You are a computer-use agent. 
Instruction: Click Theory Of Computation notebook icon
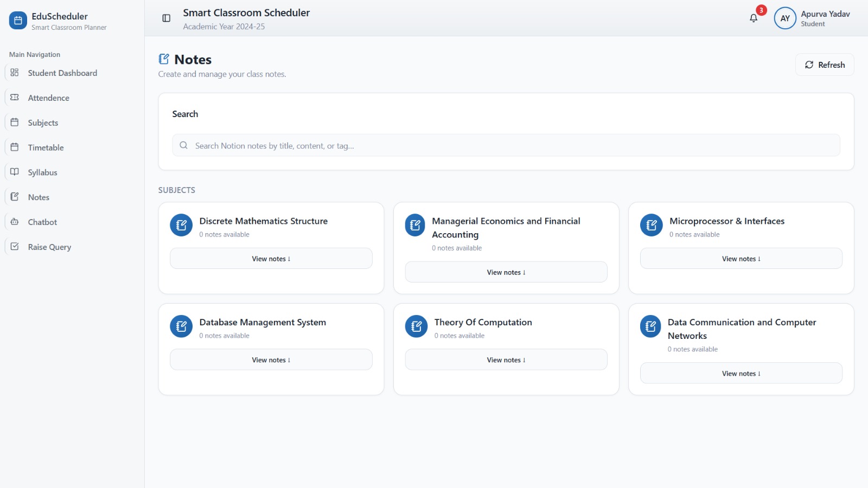pos(417,326)
